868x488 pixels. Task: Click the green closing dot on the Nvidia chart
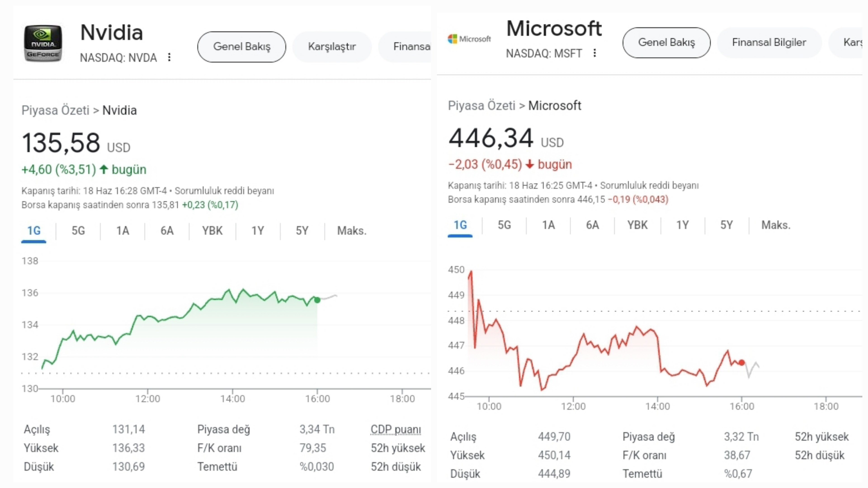click(317, 300)
